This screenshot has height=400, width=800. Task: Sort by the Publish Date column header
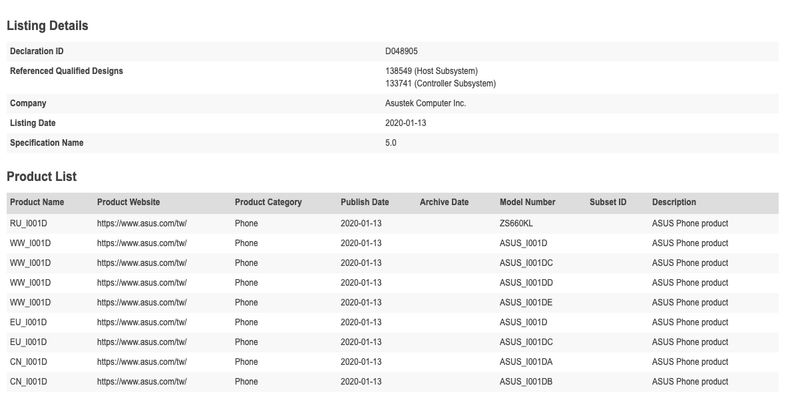tap(364, 202)
